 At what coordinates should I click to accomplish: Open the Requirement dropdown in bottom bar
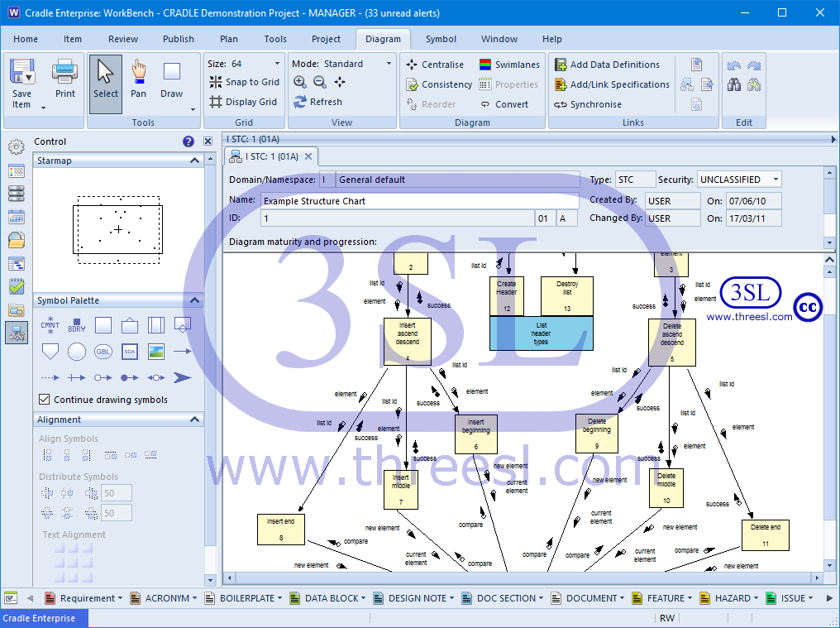(119, 598)
